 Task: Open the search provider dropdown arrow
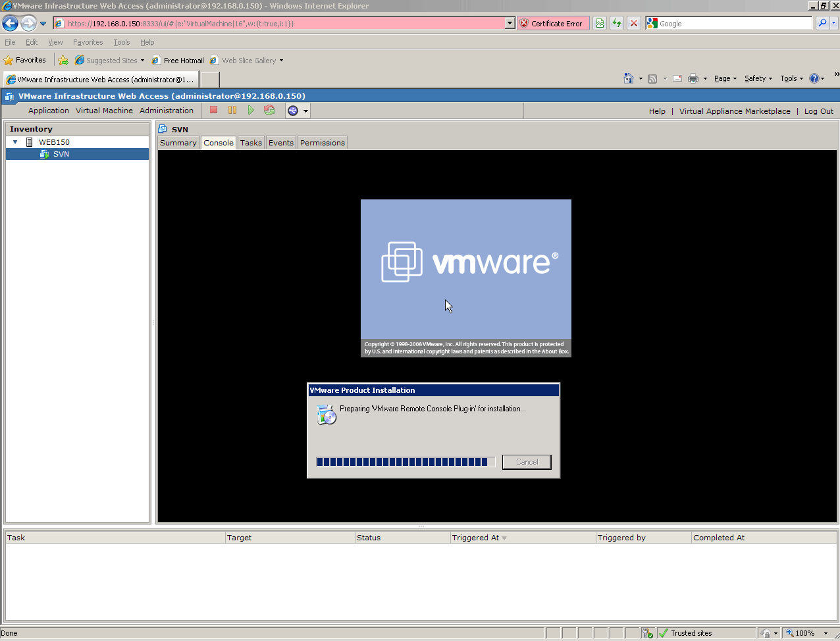tap(834, 23)
